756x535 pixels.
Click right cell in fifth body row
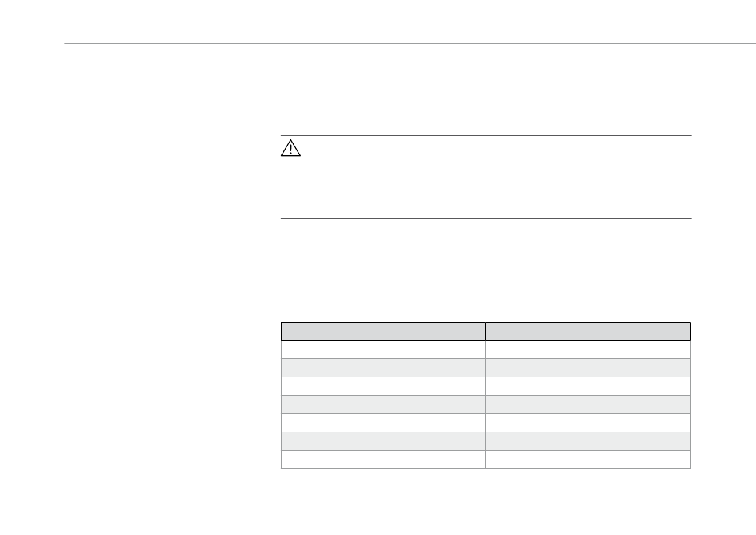tap(588, 423)
